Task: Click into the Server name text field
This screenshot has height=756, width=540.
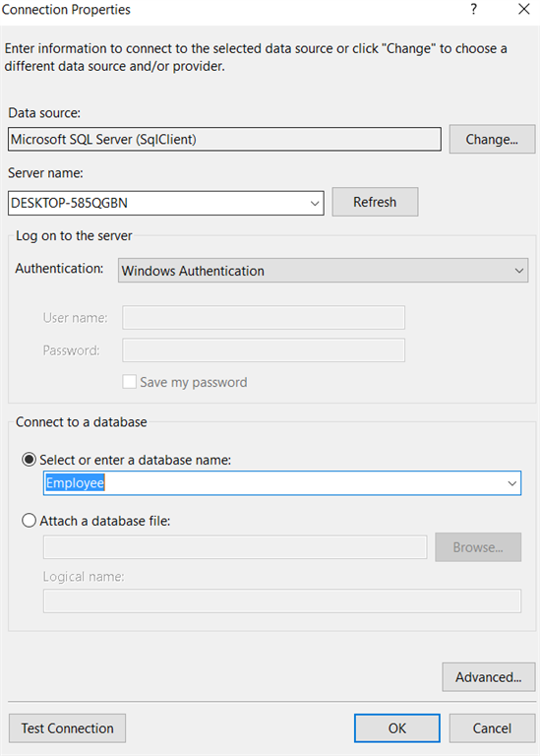Action: [x=158, y=203]
